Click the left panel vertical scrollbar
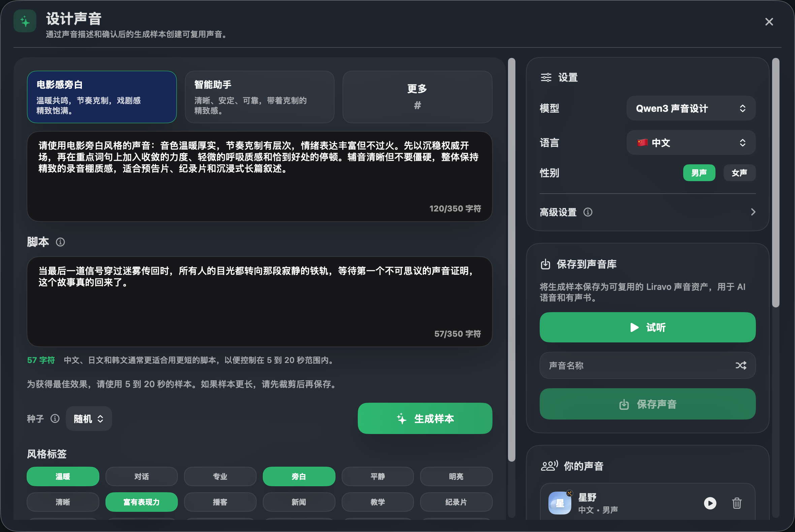The width and height of the screenshot is (795, 532). [x=512, y=260]
